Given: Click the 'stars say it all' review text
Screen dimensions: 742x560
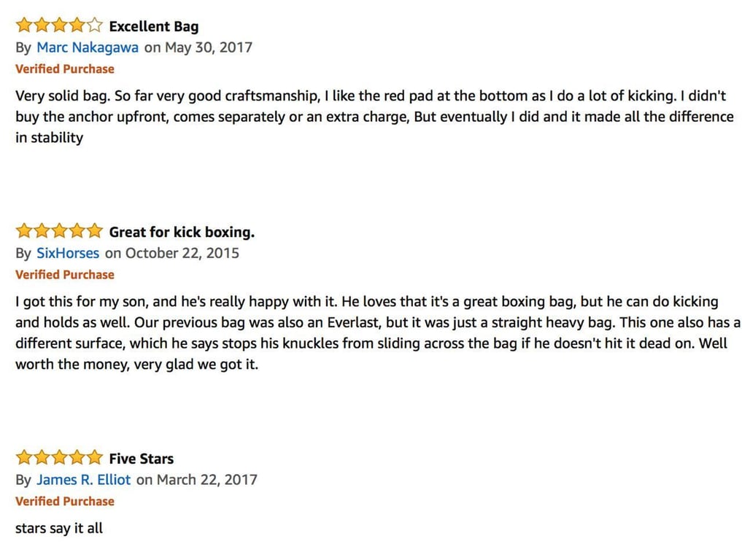Looking at the screenshot, I should [x=58, y=528].
